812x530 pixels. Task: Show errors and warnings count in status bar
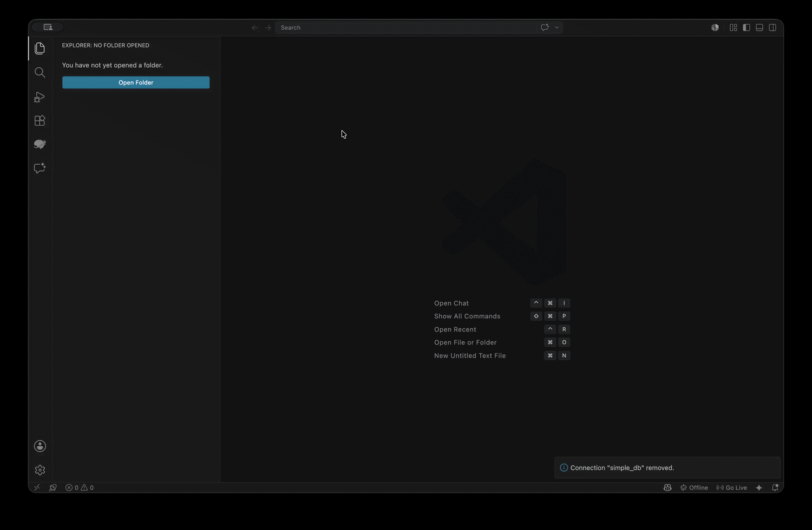(79, 488)
